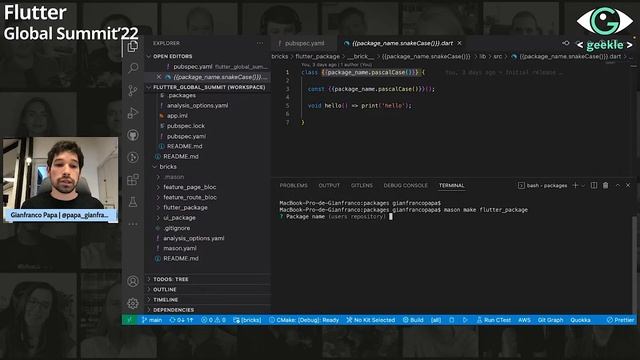
Task: Switch to the GITLENS panel tab
Action: [362, 185]
